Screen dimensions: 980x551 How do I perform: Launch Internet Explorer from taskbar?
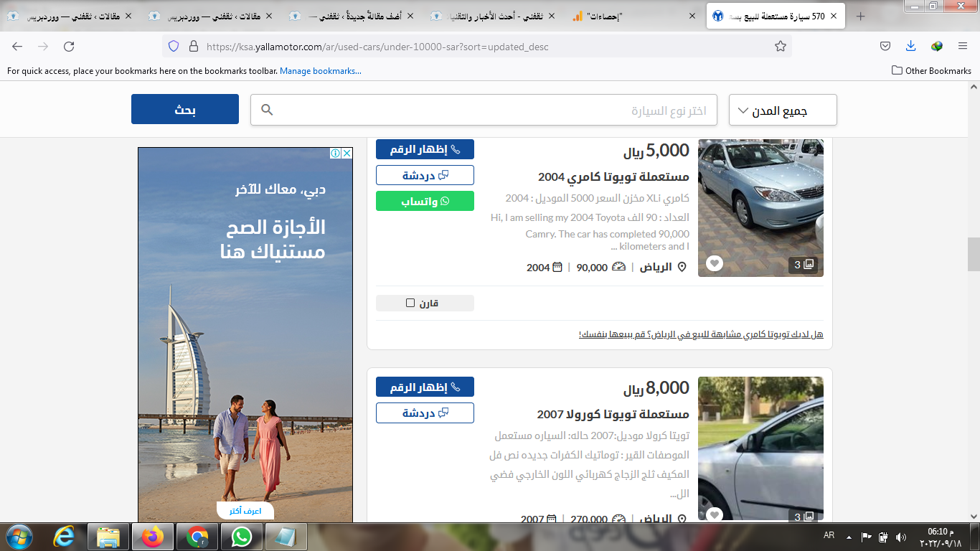tap(65, 537)
